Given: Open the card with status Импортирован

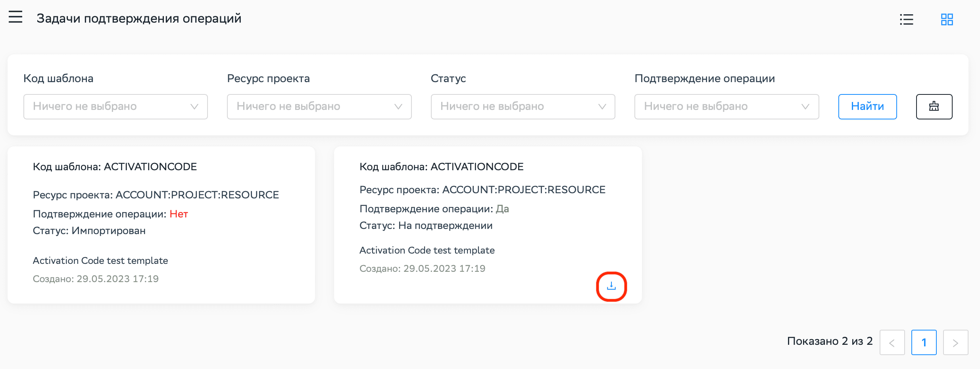Looking at the screenshot, I should tap(161, 225).
